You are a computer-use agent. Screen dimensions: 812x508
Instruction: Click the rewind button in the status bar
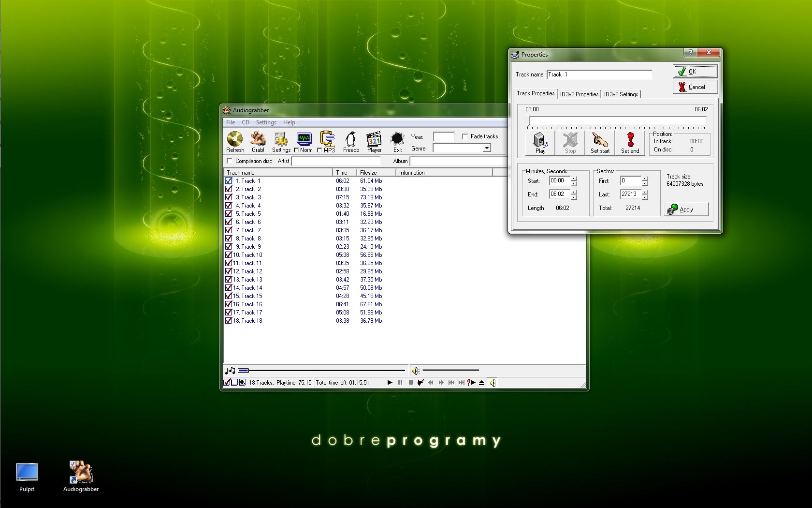pyautogui.click(x=431, y=383)
